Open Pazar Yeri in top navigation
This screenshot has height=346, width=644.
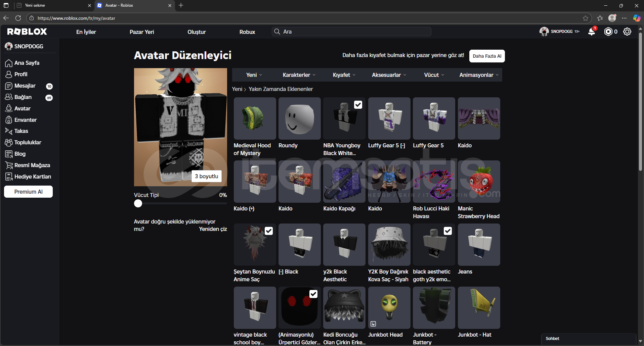[142, 32]
